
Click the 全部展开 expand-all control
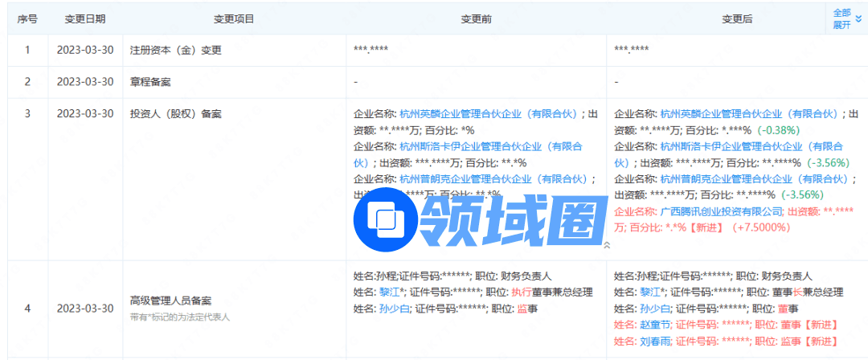click(x=841, y=19)
